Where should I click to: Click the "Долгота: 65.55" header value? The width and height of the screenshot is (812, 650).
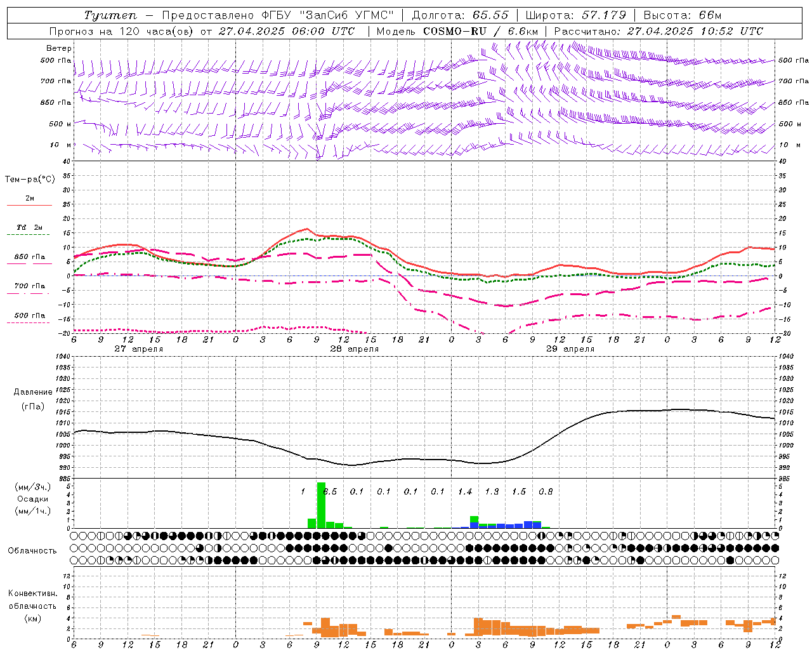(x=460, y=15)
